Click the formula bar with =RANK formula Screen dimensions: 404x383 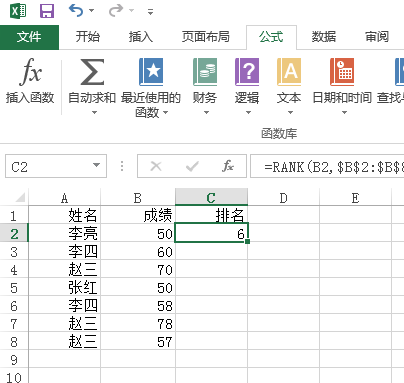327,166
